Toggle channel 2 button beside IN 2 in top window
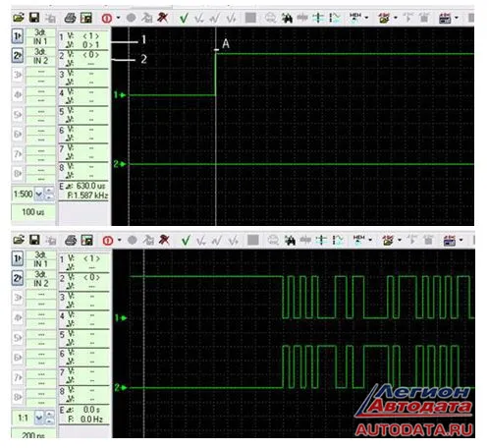The height and width of the screenshot is (448, 489). [18, 55]
